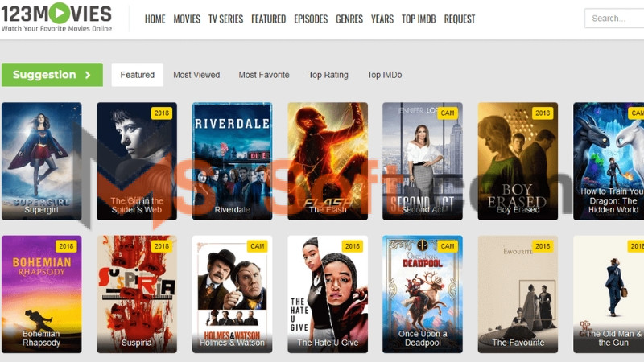644x362 pixels.
Task: Click the 'The Favourite' title caption
Action: [x=518, y=343]
